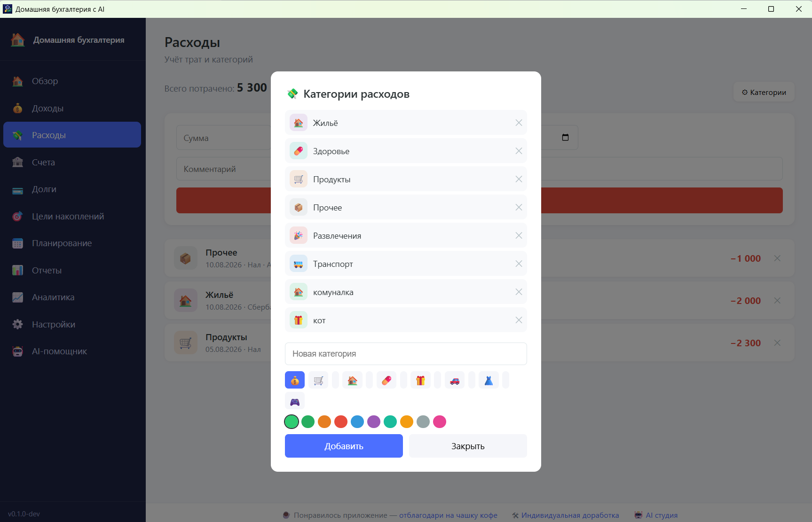
Task: Go to Планирование section
Action: (x=72, y=243)
